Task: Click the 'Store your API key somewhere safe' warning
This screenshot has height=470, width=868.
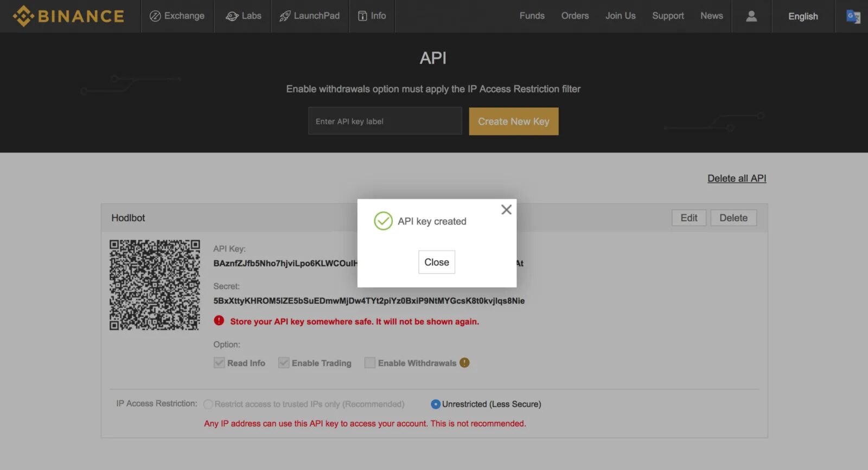Action: (x=354, y=321)
